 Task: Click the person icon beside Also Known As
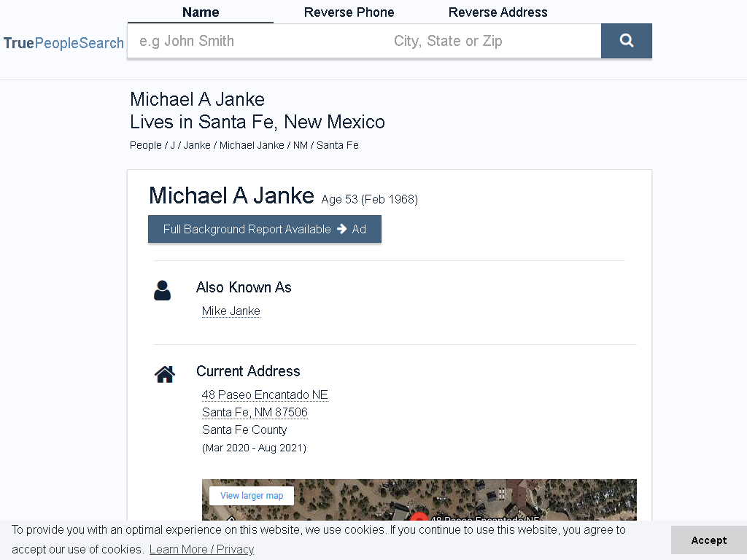(x=162, y=290)
